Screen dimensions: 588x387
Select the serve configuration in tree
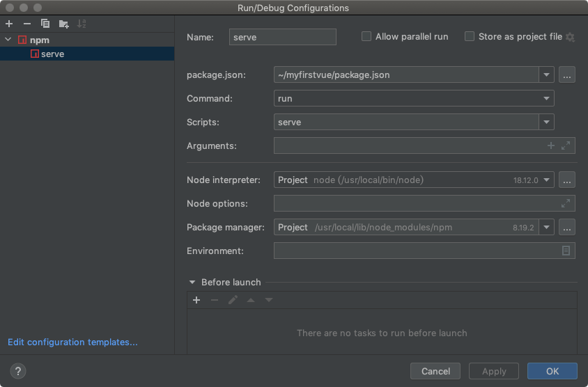coord(52,54)
